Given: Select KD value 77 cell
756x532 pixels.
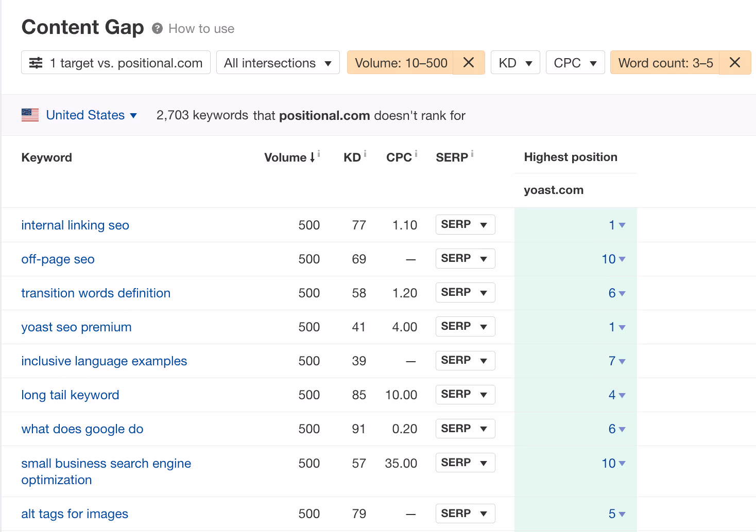Looking at the screenshot, I should tap(359, 225).
